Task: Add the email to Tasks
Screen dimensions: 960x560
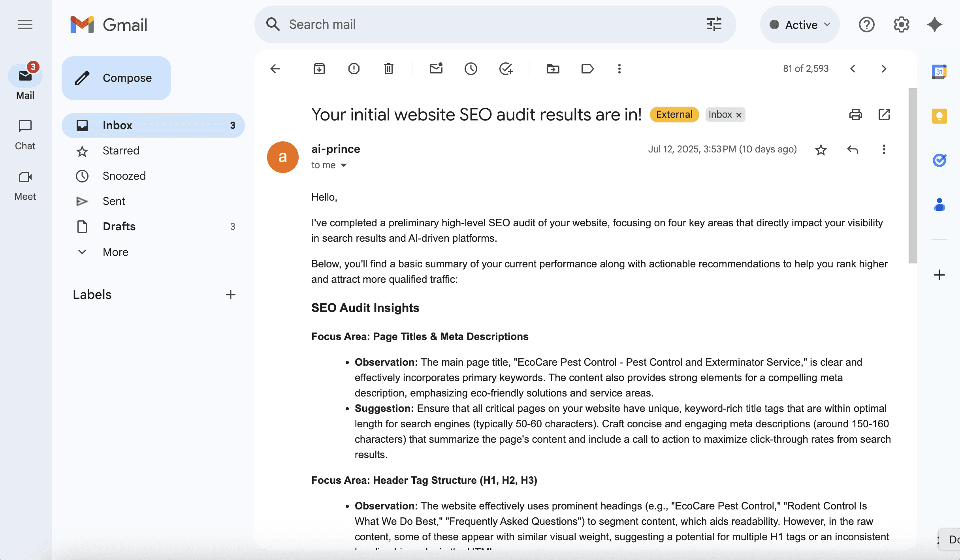Action: tap(506, 69)
